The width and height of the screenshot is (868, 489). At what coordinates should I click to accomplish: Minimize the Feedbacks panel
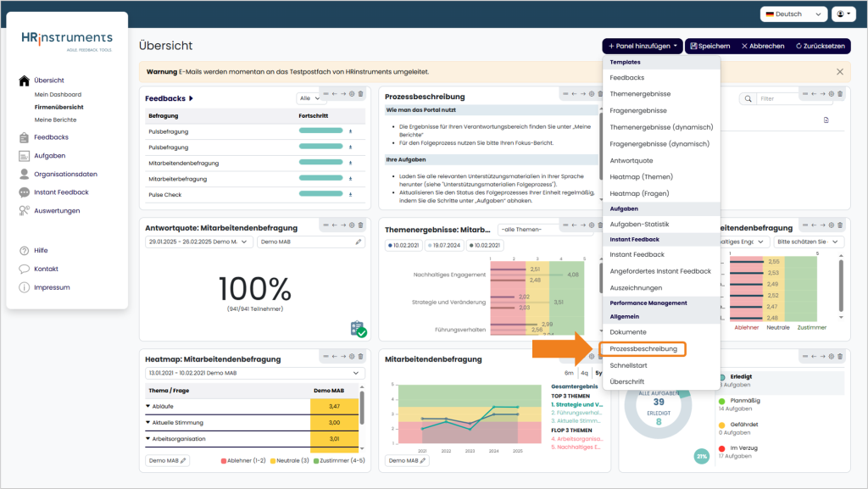325,94
